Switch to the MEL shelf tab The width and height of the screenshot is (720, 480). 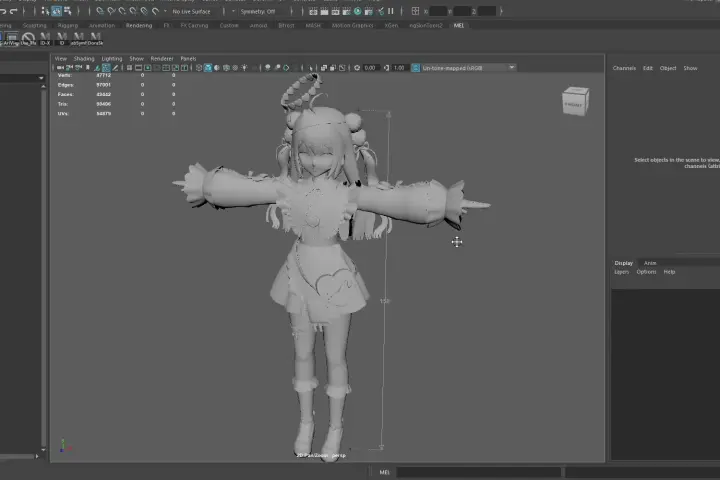[x=459, y=25]
